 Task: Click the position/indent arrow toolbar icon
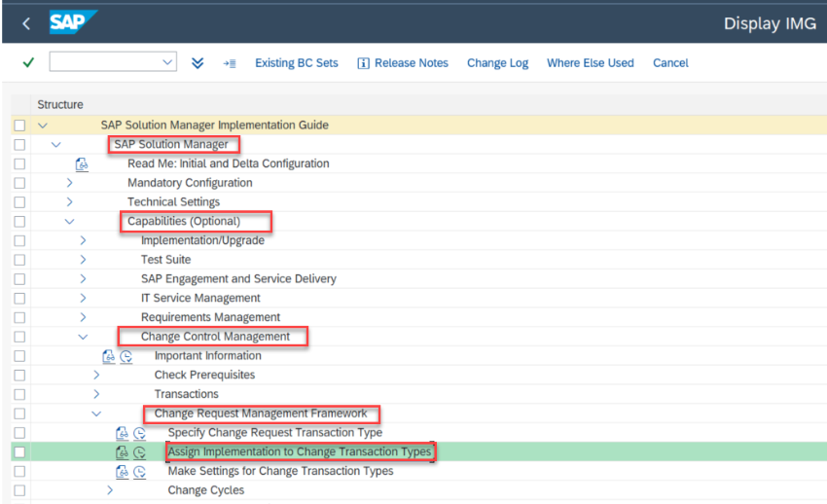pos(230,63)
